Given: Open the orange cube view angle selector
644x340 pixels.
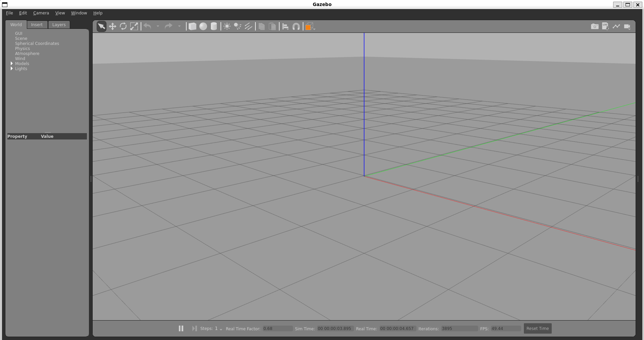Looking at the screenshot, I should click(x=310, y=26).
